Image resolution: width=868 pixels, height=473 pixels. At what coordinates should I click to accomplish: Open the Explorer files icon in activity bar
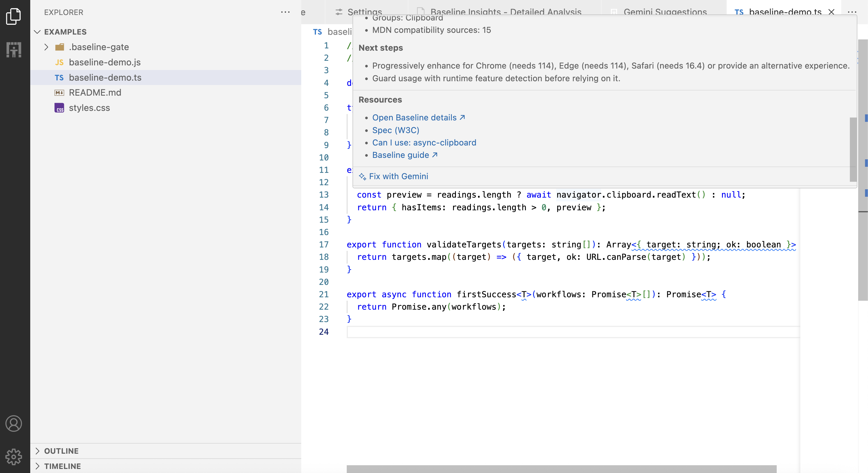(x=14, y=16)
